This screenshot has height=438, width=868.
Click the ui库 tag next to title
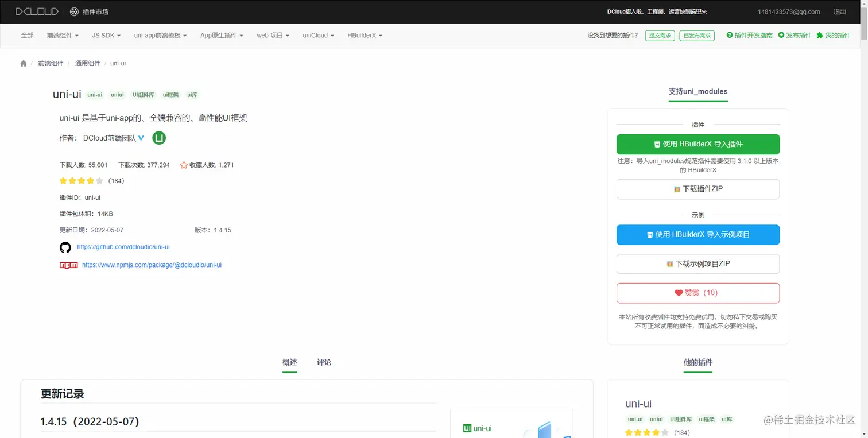(x=192, y=95)
